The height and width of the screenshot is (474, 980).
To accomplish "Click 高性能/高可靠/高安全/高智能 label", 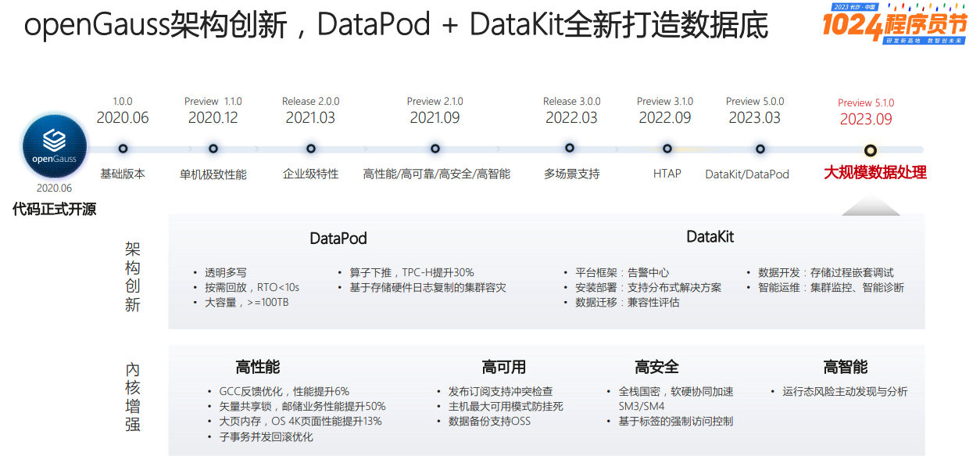I will tap(436, 174).
